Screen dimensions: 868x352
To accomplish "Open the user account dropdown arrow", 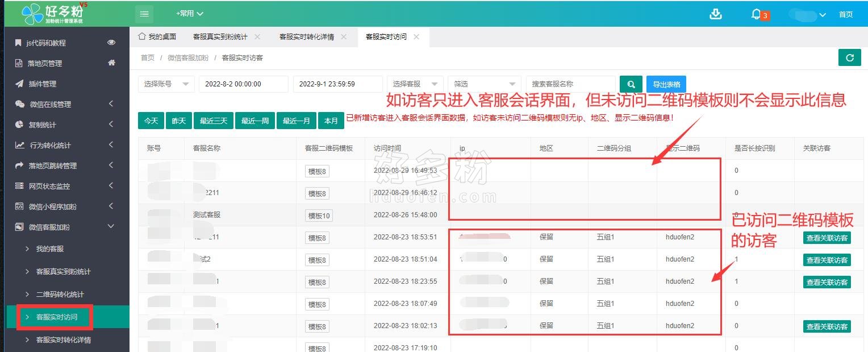I will (823, 15).
